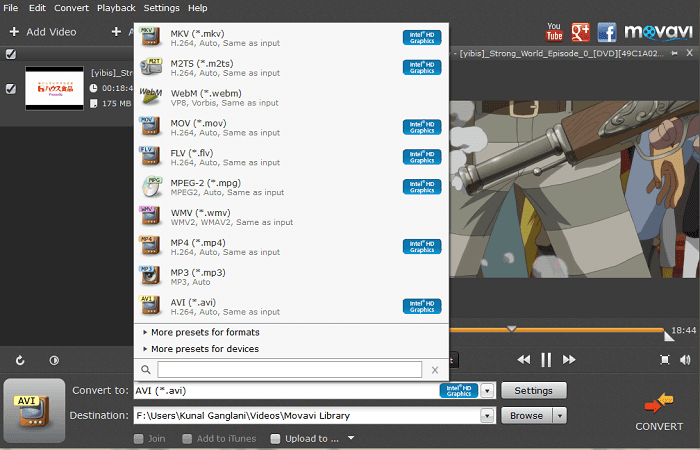Screen dimensions: 700x450
Task: Click the MPEG-2 disc icon
Action: point(151,187)
